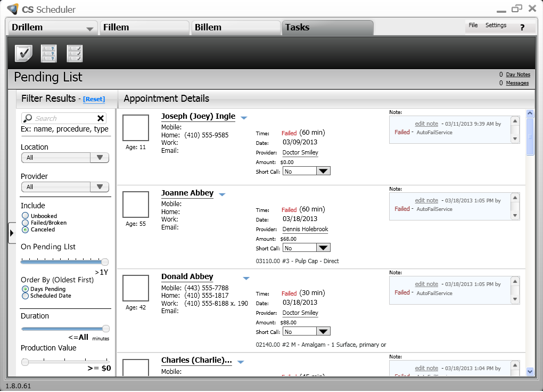Select Donald Abbey's photo placeholder
The image size is (543, 392).
(x=136, y=288)
